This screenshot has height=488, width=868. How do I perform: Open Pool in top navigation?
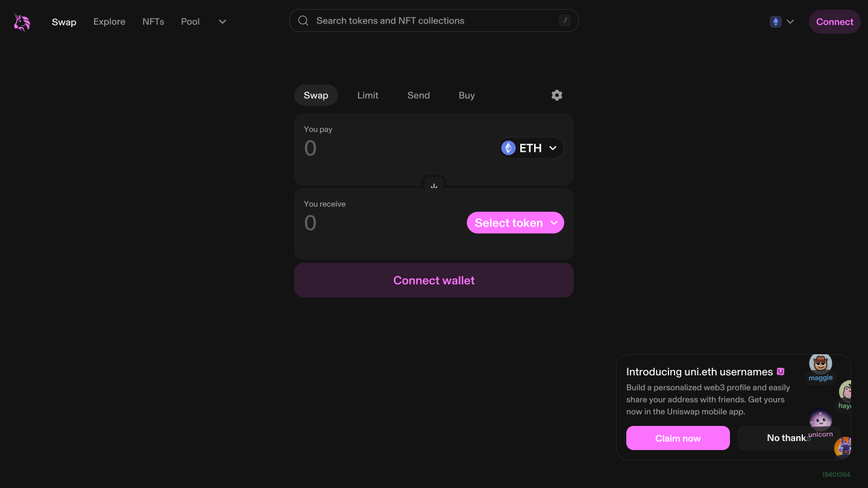(190, 22)
